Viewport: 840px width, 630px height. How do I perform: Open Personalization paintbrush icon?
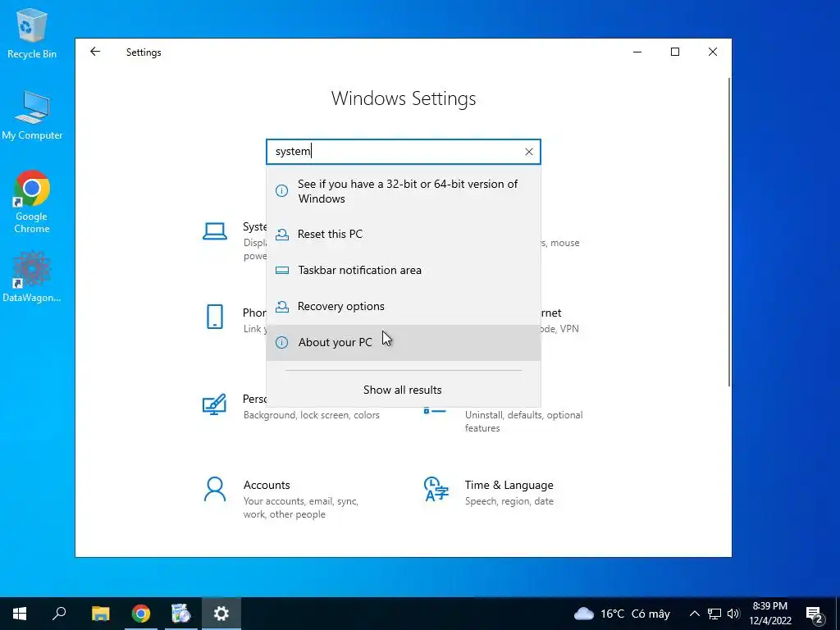pyautogui.click(x=214, y=405)
